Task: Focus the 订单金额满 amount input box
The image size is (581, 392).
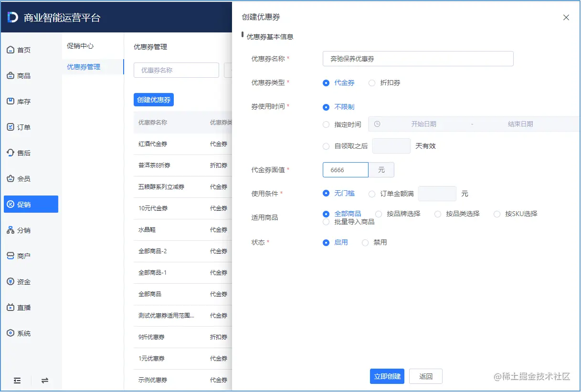Action: 437,194
